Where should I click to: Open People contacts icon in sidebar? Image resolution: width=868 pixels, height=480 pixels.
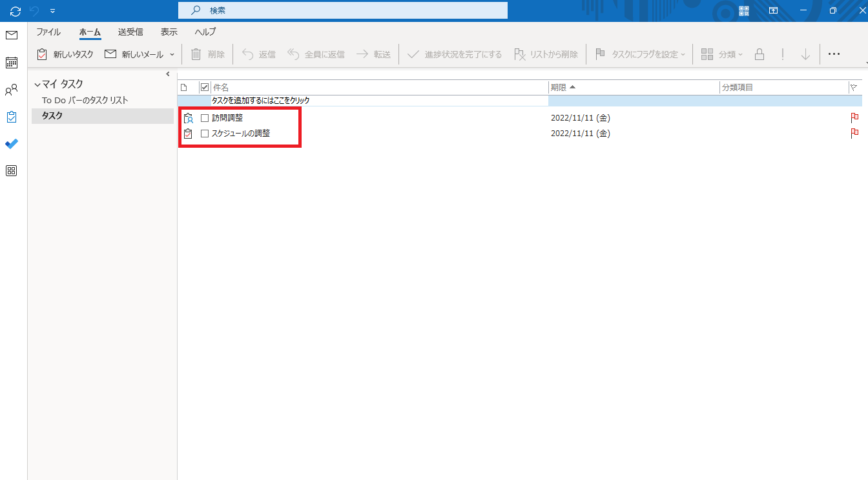[12, 90]
